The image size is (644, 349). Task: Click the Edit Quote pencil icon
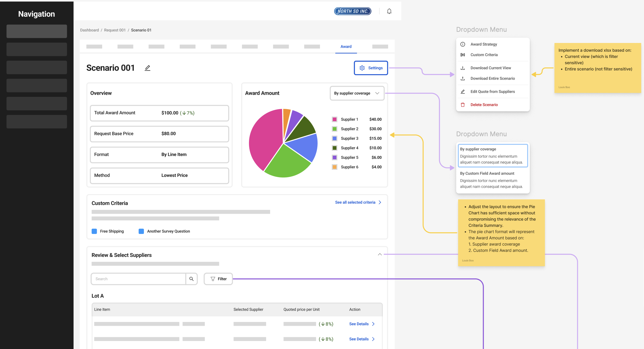[x=463, y=92]
